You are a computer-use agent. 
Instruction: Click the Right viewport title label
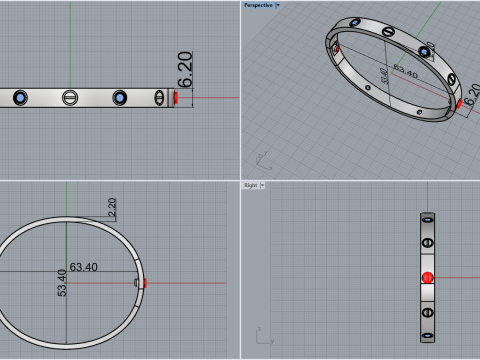click(251, 185)
